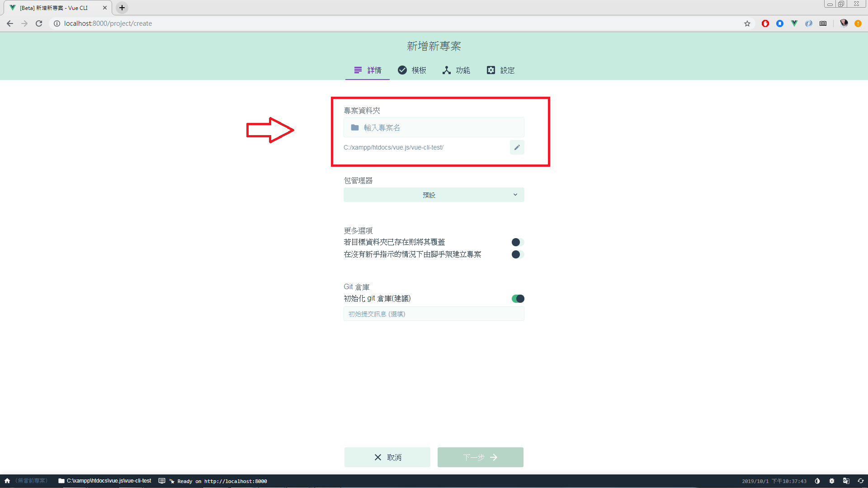Viewport: 868px width, 488px height.
Task: Click the folder icon in the status bar
Action: click(x=61, y=481)
